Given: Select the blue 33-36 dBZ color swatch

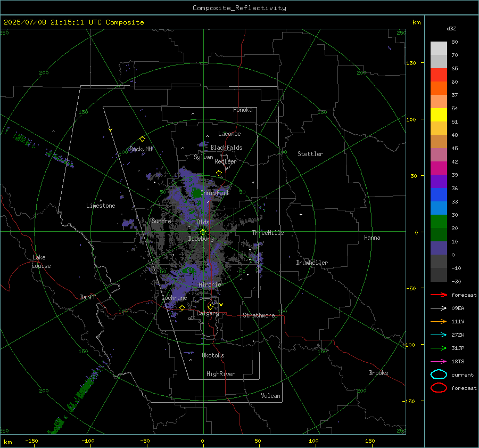Looking at the screenshot, I should [x=439, y=195].
